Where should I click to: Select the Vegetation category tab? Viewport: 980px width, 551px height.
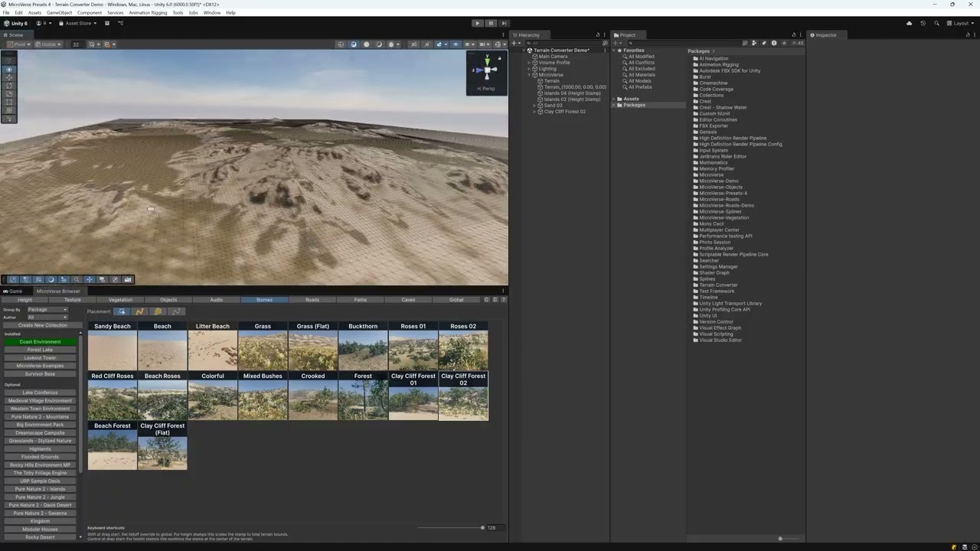pyautogui.click(x=120, y=300)
